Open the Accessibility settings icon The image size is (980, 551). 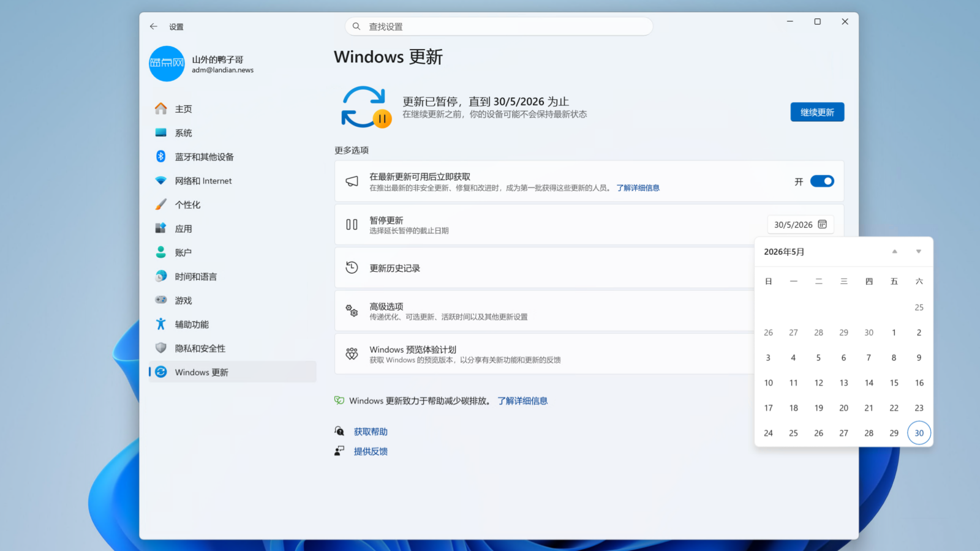coord(160,324)
